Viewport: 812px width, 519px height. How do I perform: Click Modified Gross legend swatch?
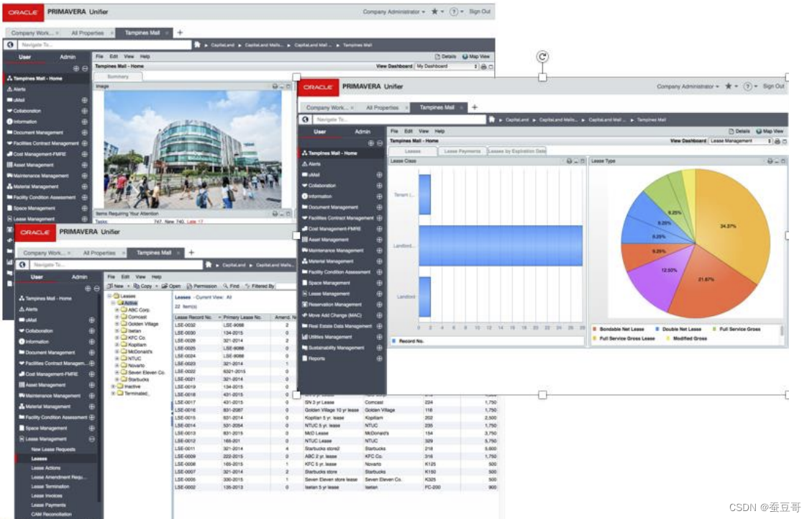tap(668, 338)
